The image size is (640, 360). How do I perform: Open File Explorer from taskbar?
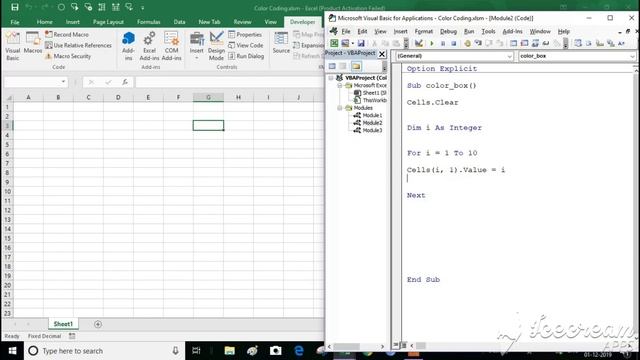coord(229,351)
